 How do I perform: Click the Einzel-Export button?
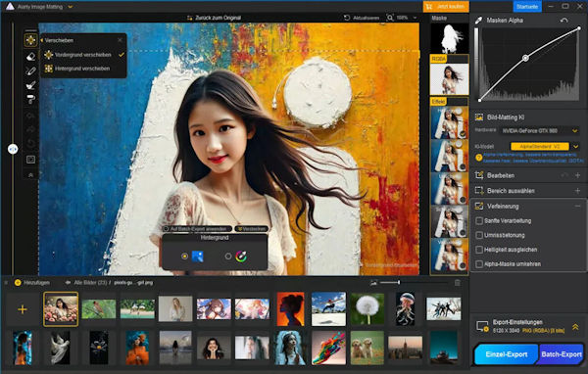[x=507, y=354]
